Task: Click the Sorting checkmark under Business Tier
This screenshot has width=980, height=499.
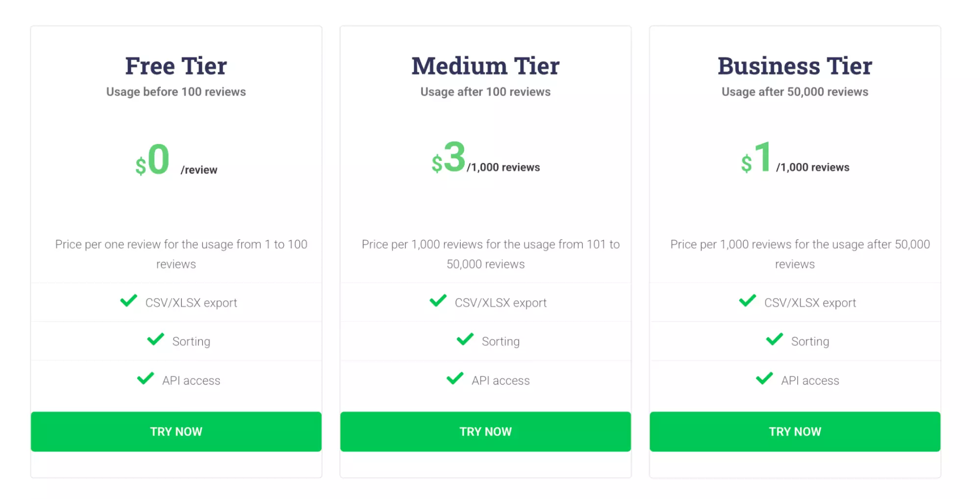Action: pyautogui.click(x=775, y=340)
